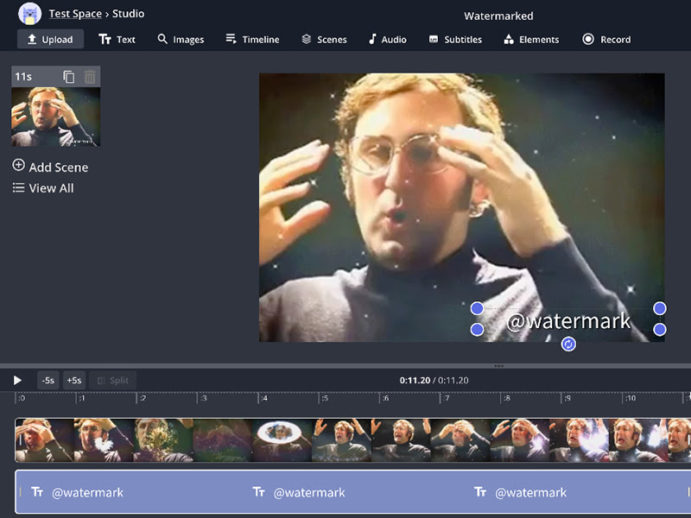Viewport: 691px width, 518px height.
Task: Start the Record tool
Action: click(606, 39)
